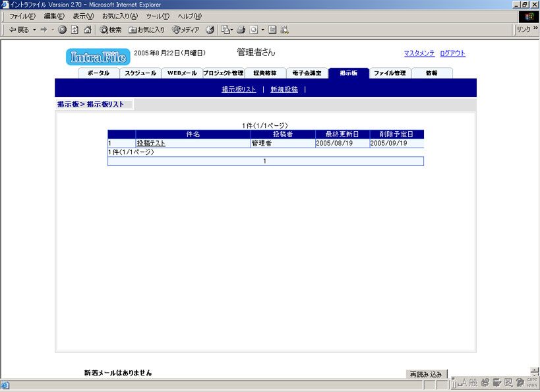This screenshot has width=540, height=392.
Task: Click the 削除予定日 column header
Action: (x=397, y=134)
